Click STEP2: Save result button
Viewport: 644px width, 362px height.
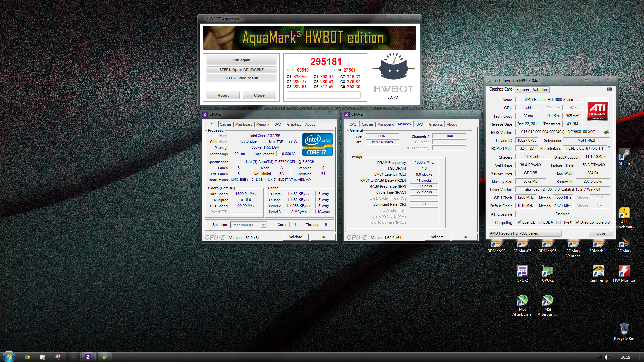tap(241, 78)
